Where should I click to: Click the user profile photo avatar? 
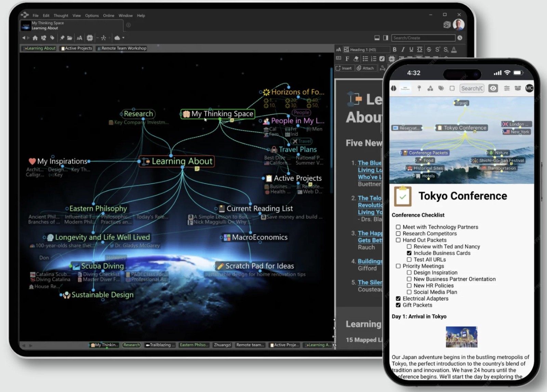(x=459, y=25)
